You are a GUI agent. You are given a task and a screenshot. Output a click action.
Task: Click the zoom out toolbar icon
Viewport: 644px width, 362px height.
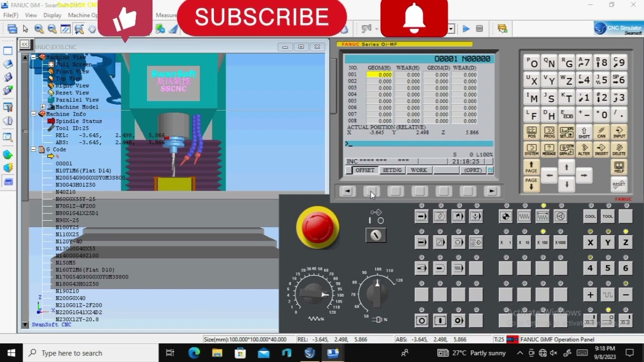(52, 29)
